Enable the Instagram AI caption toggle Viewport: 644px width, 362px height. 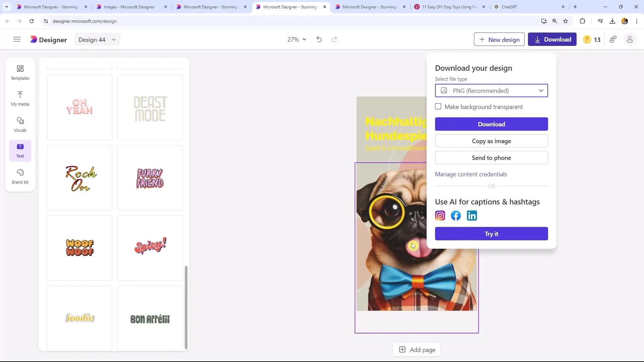tap(439, 216)
